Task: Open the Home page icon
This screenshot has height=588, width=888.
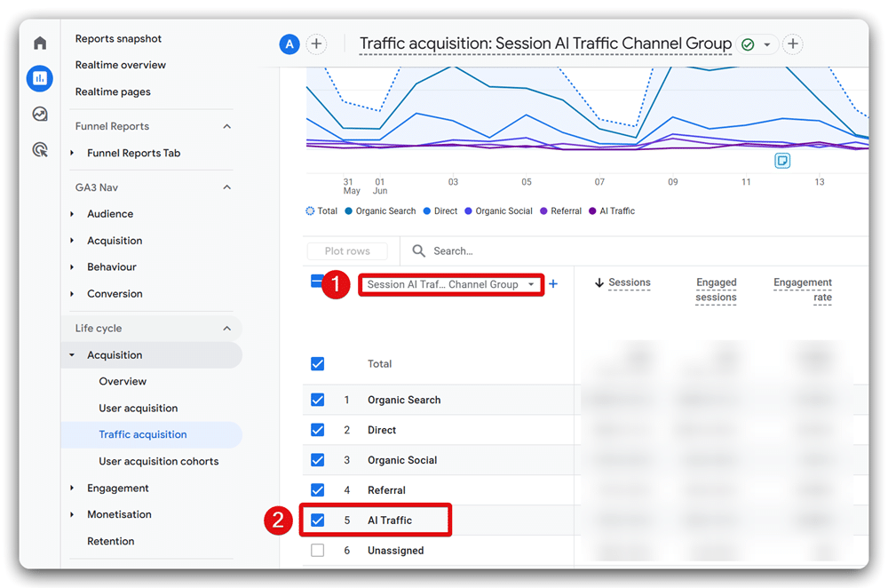Action: pos(39,43)
